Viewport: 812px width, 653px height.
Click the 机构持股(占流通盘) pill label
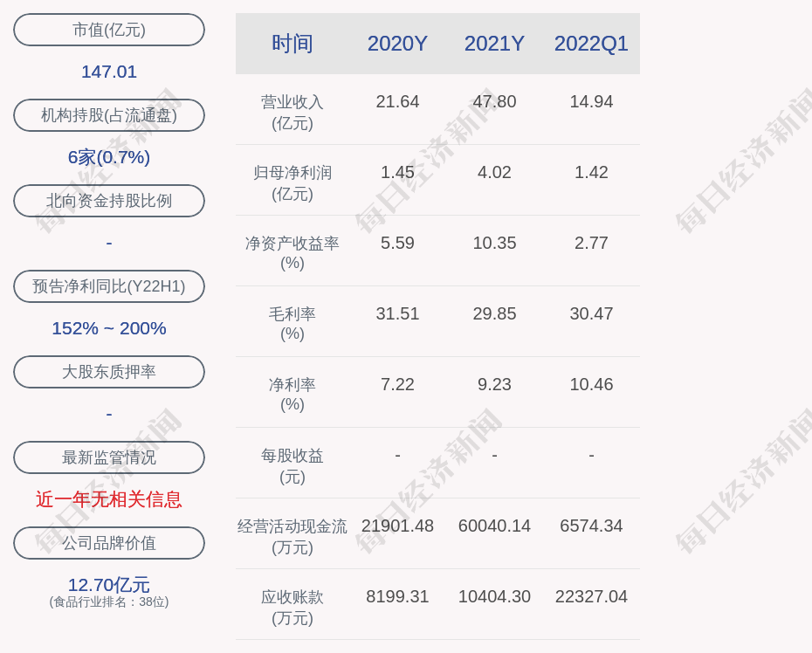(109, 115)
